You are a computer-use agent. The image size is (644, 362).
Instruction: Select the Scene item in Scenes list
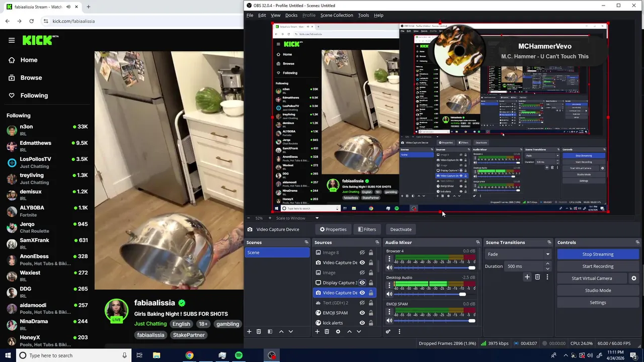[x=277, y=252]
